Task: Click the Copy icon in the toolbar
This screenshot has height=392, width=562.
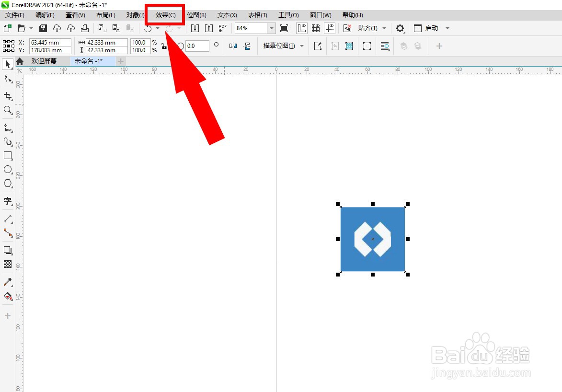Action: (x=116, y=28)
